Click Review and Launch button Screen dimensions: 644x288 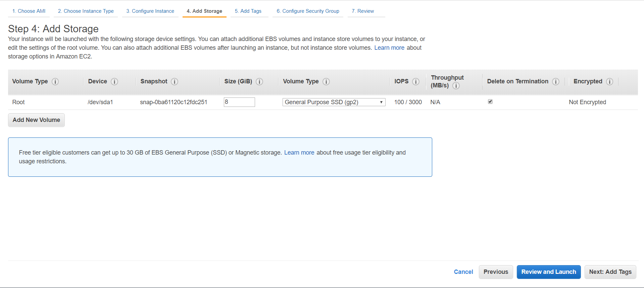549,272
